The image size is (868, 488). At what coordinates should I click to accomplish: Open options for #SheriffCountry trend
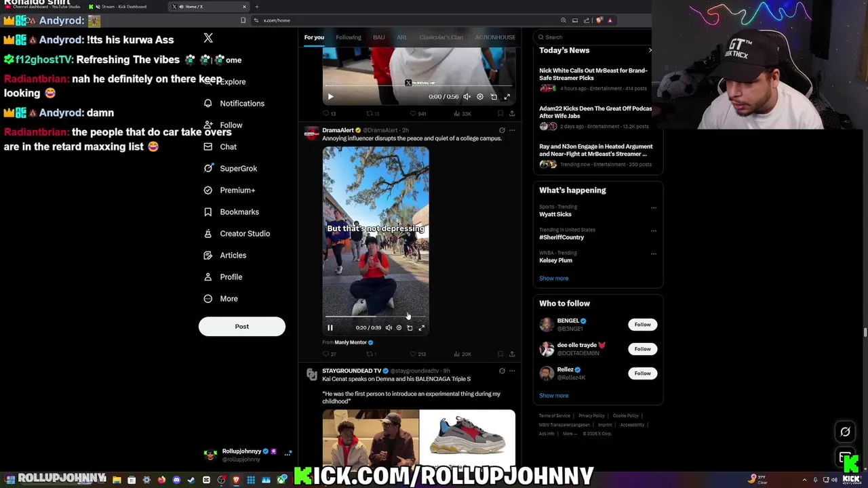pos(654,231)
